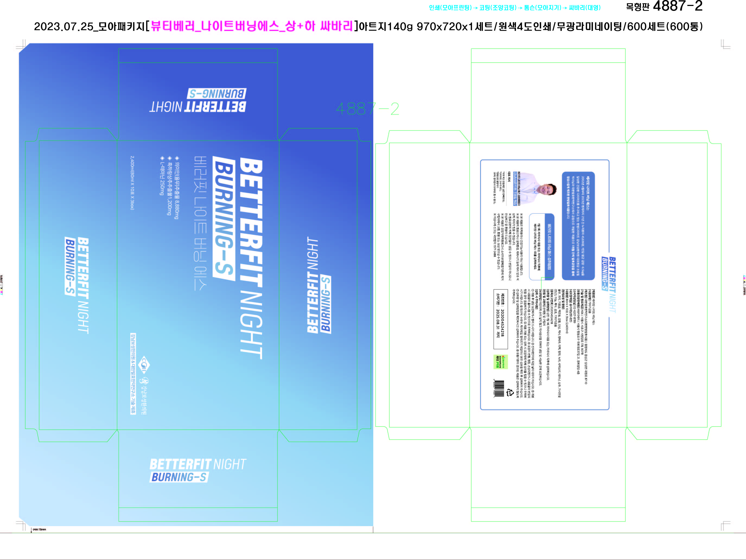The image size is (746, 560).
Task: Click the intake method heading on the label
Action: [x=549, y=247]
